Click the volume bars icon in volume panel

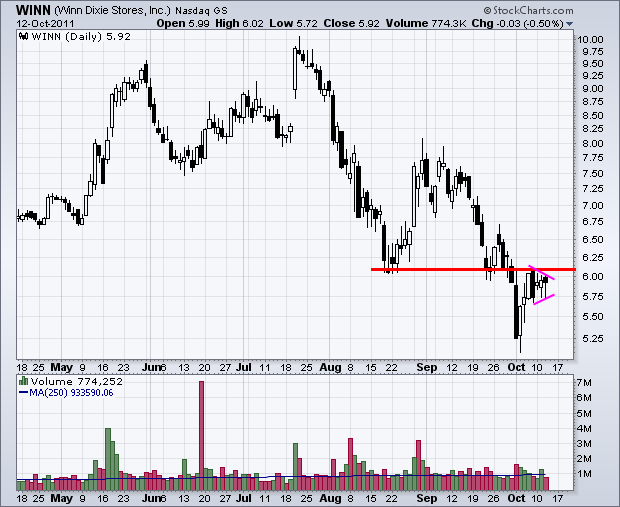(x=23, y=381)
